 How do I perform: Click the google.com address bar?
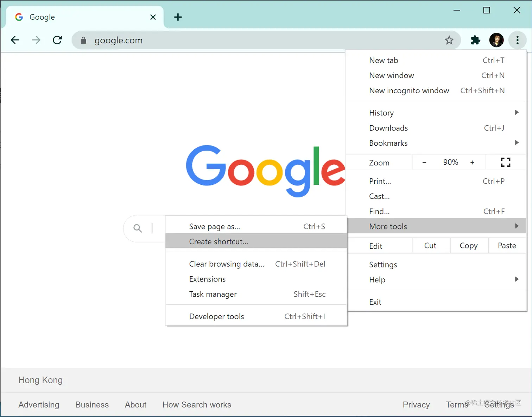point(266,40)
